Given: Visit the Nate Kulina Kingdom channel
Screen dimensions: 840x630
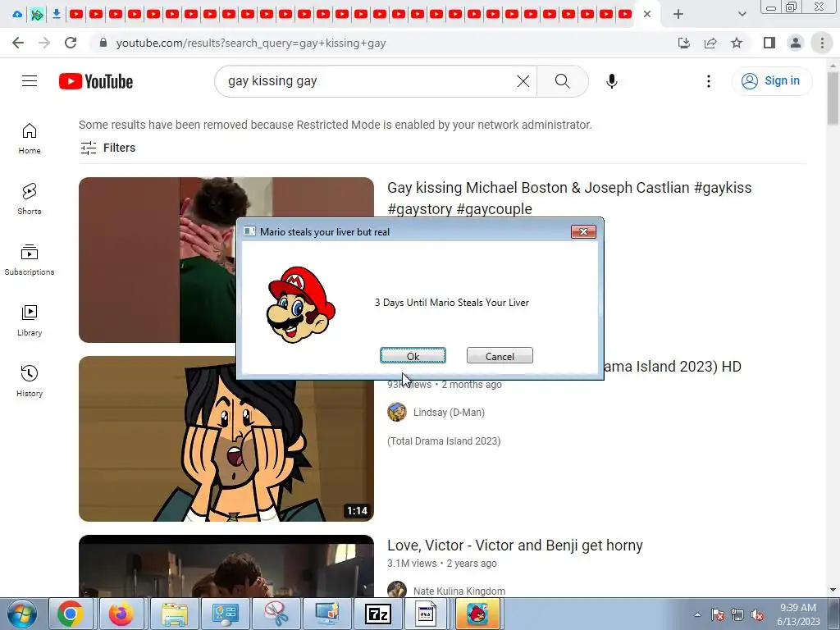Looking at the screenshot, I should click(x=459, y=591).
